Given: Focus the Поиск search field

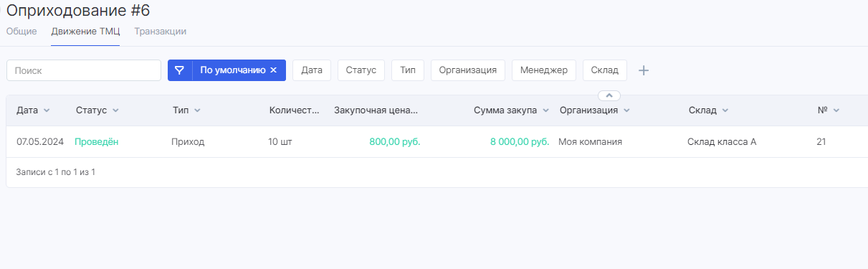Looking at the screenshot, I should click(x=84, y=70).
